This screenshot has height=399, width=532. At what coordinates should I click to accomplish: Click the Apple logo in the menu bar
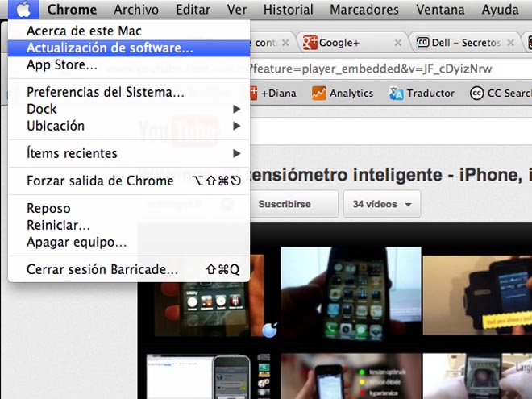click(24, 10)
